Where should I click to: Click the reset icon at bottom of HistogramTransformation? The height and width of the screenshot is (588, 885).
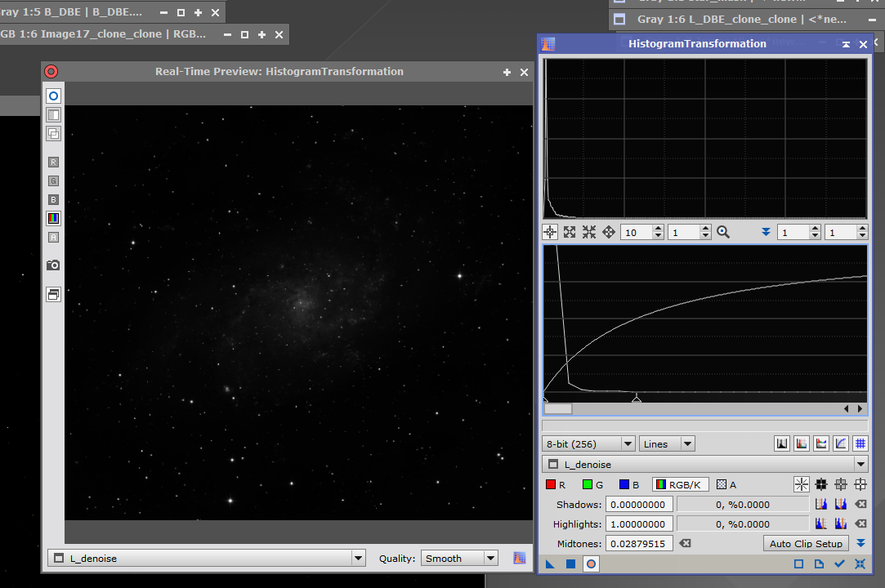[860, 563]
